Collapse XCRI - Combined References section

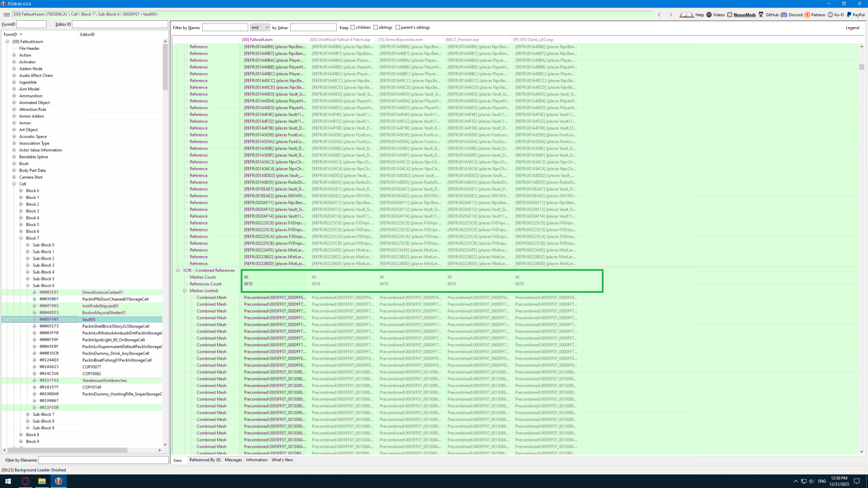coord(178,270)
